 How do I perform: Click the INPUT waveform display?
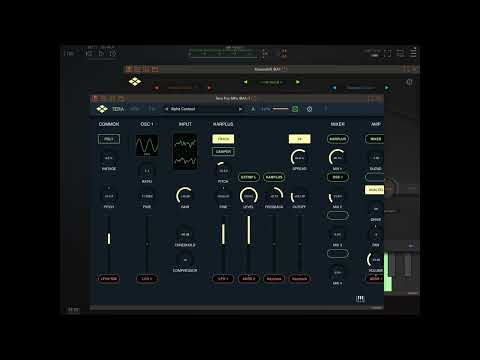(x=185, y=152)
